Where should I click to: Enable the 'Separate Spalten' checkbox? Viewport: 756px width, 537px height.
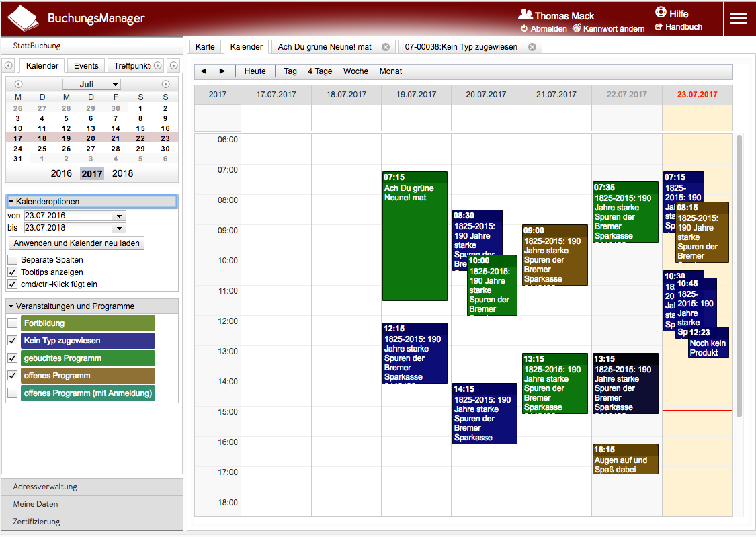(x=13, y=260)
